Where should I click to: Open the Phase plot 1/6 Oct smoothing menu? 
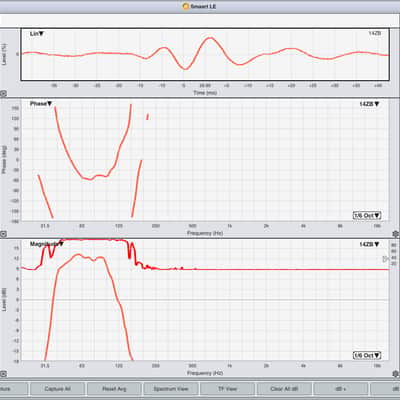[x=367, y=216]
